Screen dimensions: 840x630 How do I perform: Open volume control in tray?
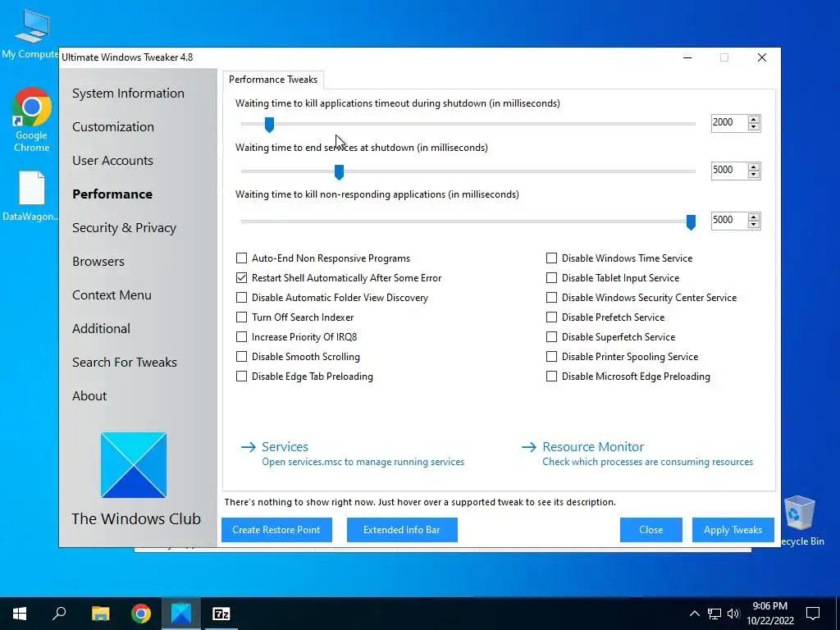coord(733,614)
